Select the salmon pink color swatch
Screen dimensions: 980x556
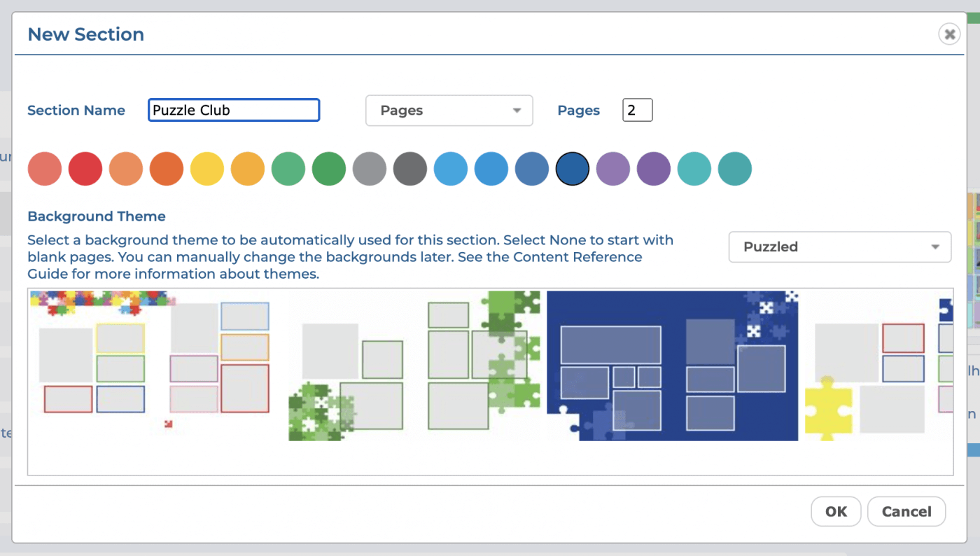tap(45, 169)
